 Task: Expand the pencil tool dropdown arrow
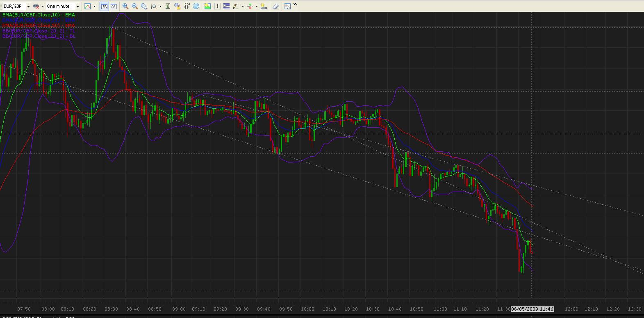(243, 7)
